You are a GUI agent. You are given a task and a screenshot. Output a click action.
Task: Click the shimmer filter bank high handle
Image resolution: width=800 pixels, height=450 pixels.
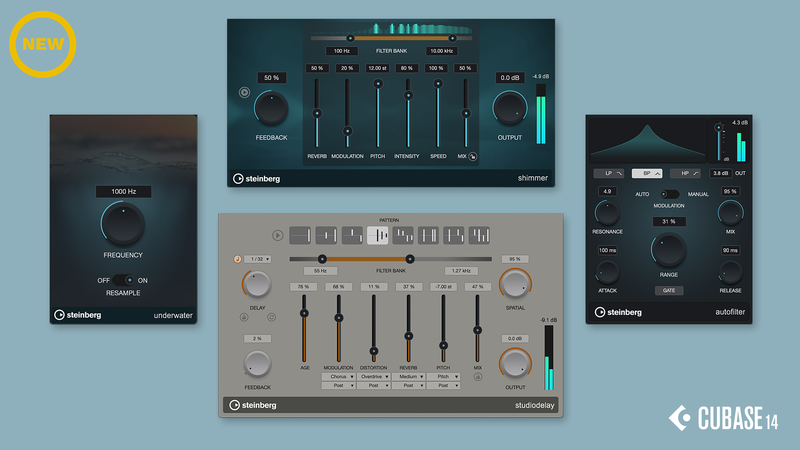coord(452,38)
